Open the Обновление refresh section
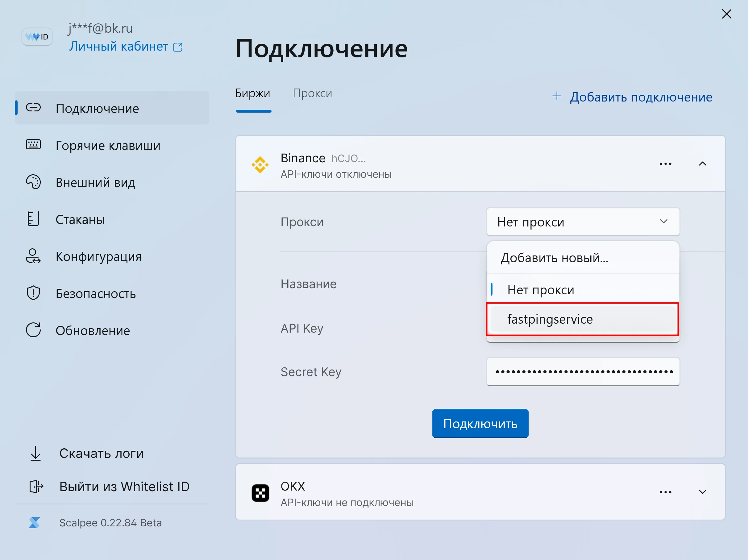748x560 pixels. pos(33,330)
